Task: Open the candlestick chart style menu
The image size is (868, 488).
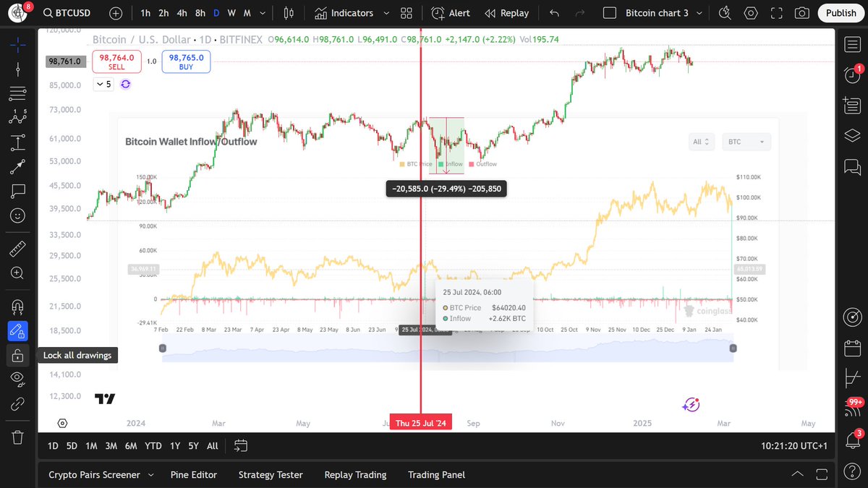Action: click(289, 13)
